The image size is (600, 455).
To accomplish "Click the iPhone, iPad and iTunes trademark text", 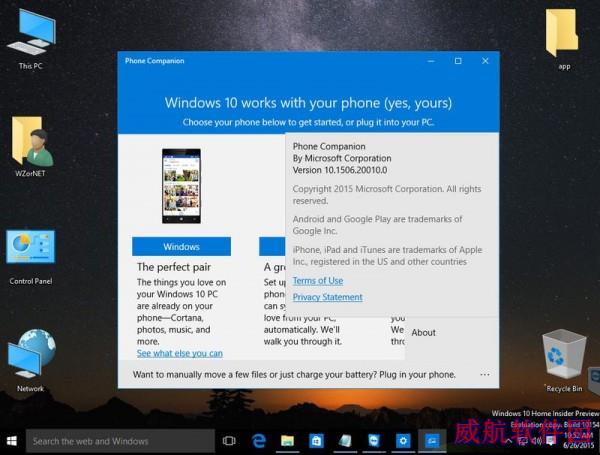I will click(x=387, y=255).
